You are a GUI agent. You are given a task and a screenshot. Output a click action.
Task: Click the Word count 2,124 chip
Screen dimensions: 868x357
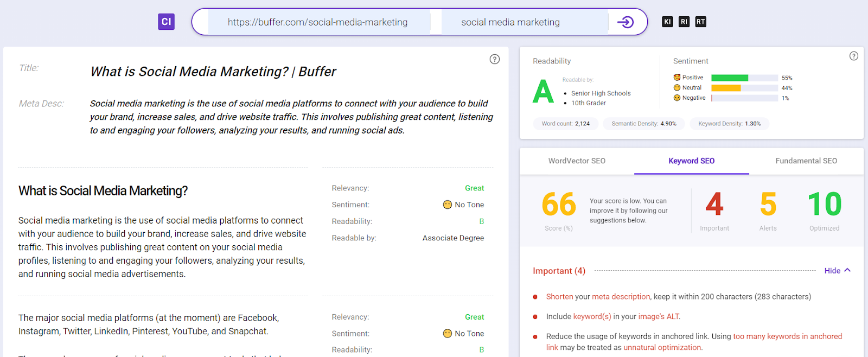(x=566, y=124)
